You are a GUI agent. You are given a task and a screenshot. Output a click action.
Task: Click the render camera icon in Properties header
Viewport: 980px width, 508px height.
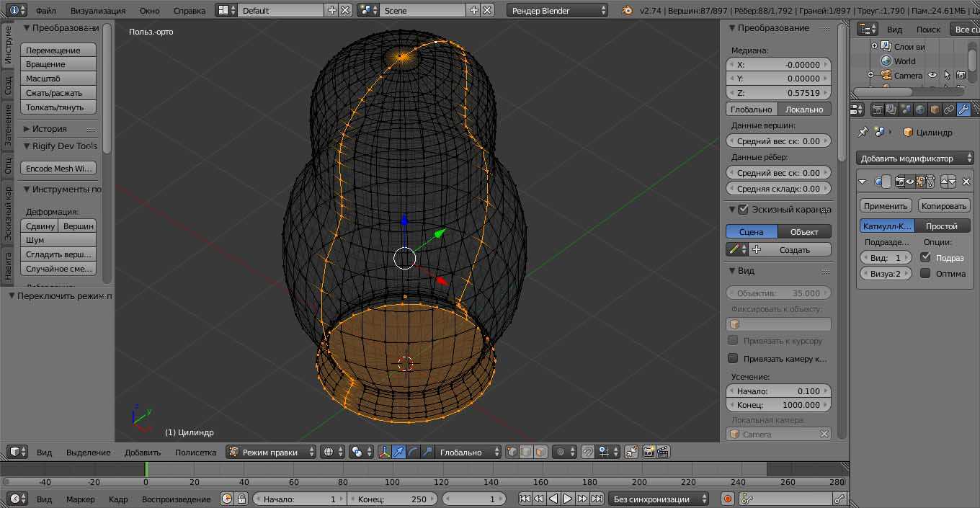[877, 110]
